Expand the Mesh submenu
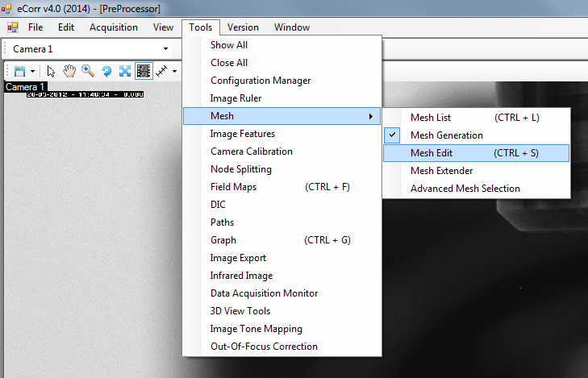 click(281, 116)
